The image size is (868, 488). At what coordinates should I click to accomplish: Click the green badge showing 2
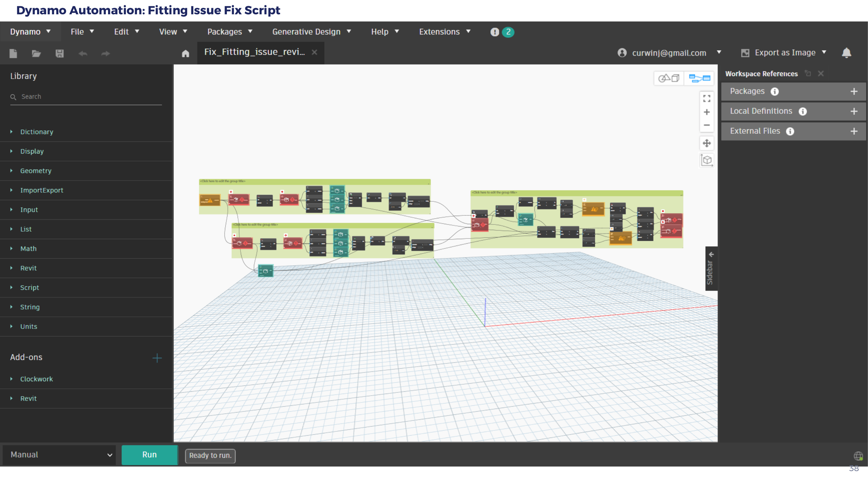[x=508, y=32]
